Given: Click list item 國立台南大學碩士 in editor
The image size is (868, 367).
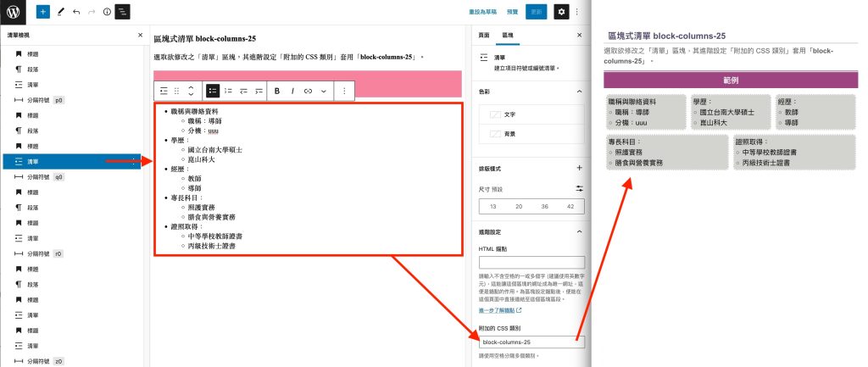Looking at the screenshot, I should 214,149.
